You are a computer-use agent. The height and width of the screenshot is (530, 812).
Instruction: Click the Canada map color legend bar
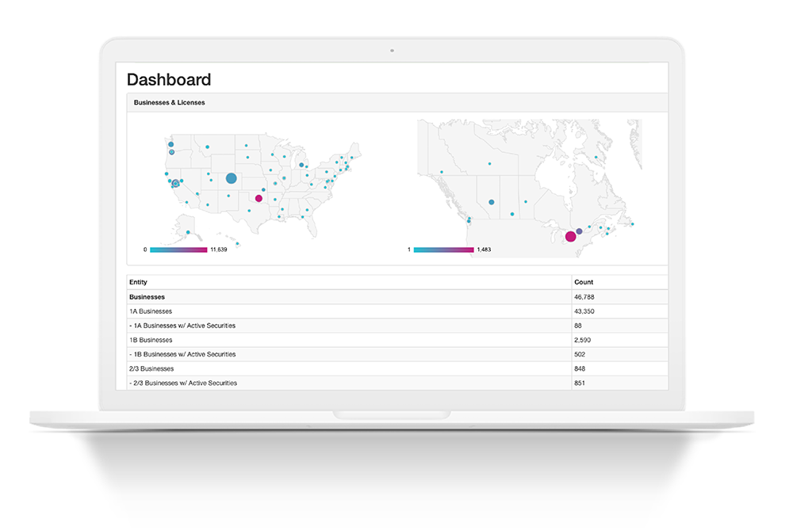[444, 250]
